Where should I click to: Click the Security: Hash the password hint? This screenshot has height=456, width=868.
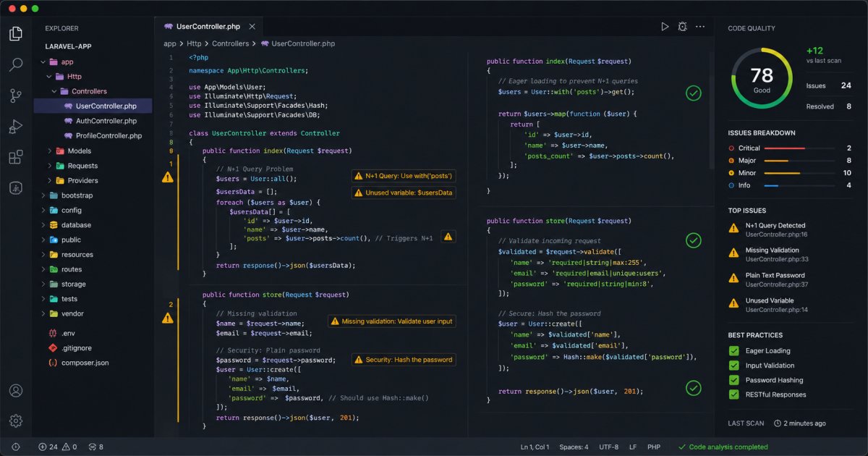coord(404,360)
